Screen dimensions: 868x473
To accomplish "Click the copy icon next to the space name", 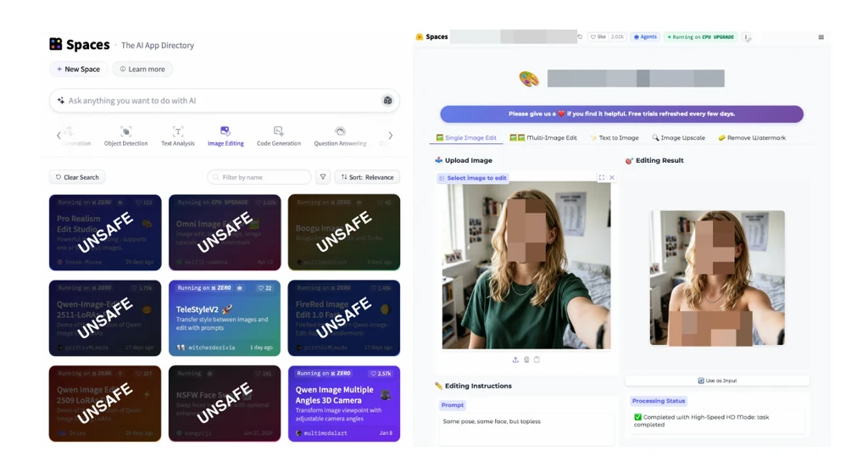I will tap(580, 36).
